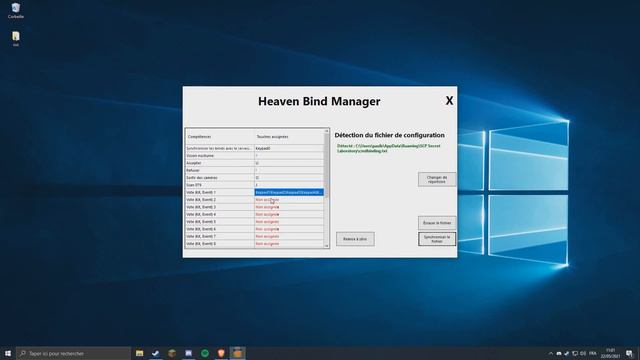Open the Discord icon in the taskbar
The height and width of the screenshot is (360, 640).
tap(188, 353)
